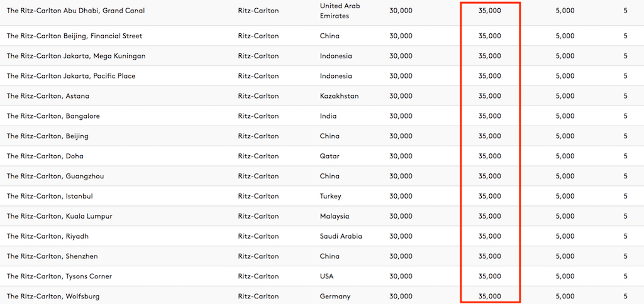Click The Ritz-Carlton, Shenzhen entry
This screenshot has height=304, width=644.
(52, 256)
